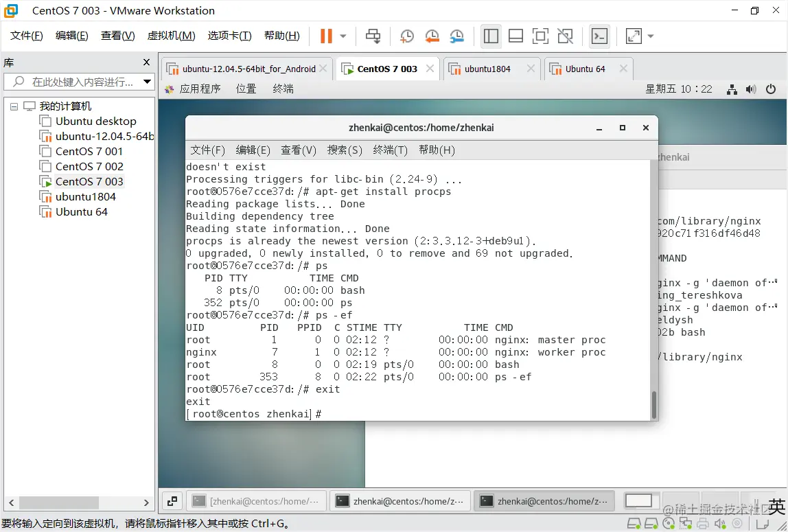
Task: Click the CentOS power icon in panel
Action: pos(770,89)
